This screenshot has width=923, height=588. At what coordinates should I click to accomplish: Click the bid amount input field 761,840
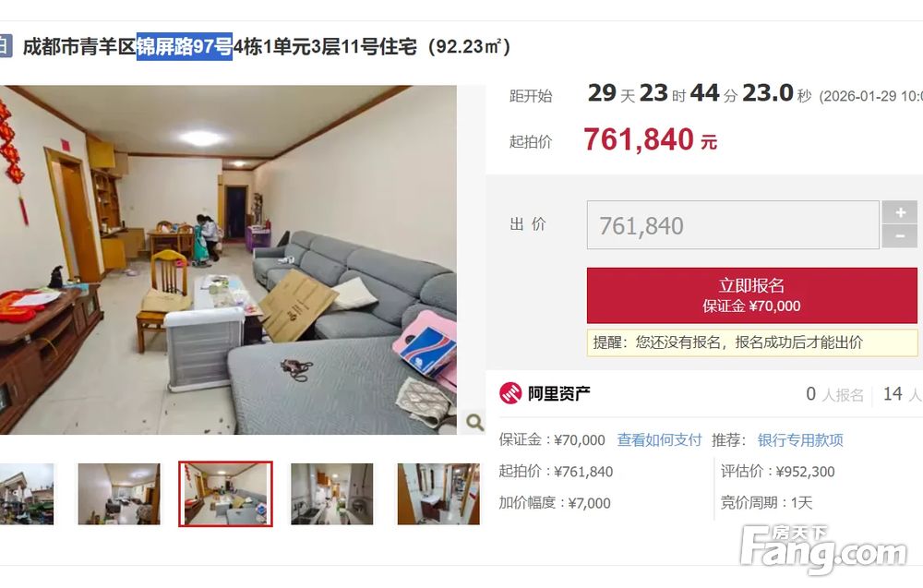point(733,225)
